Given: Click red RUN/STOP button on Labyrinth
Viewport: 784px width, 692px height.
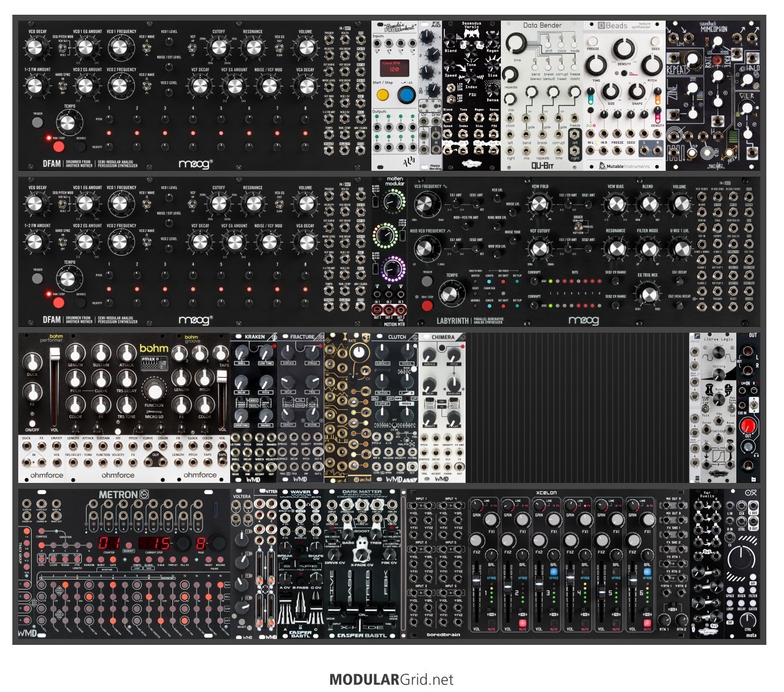Looking at the screenshot, I should (427, 306).
